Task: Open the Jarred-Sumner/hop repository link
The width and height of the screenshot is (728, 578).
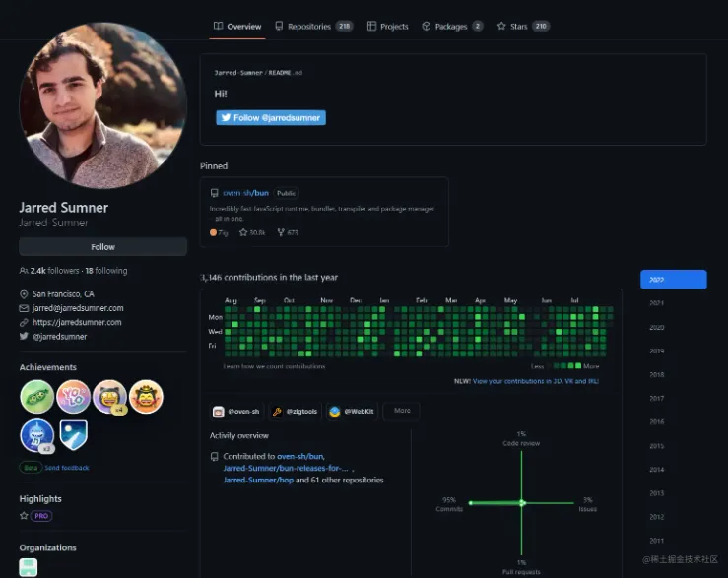Action: pos(258,481)
